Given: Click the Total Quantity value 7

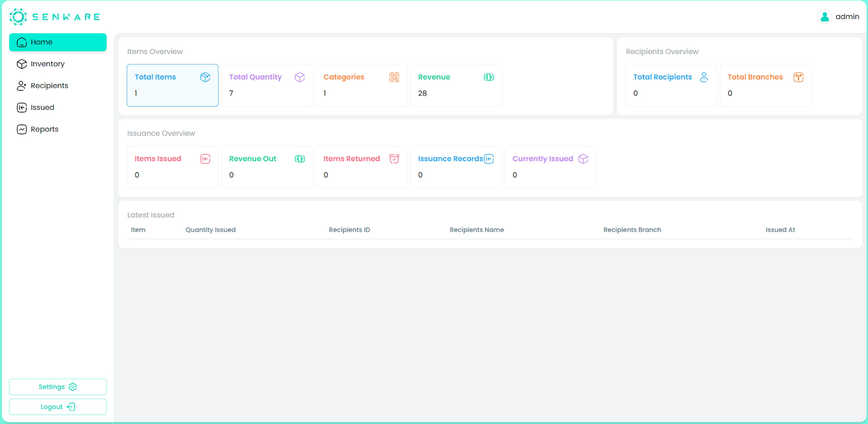Looking at the screenshot, I should tap(231, 93).
